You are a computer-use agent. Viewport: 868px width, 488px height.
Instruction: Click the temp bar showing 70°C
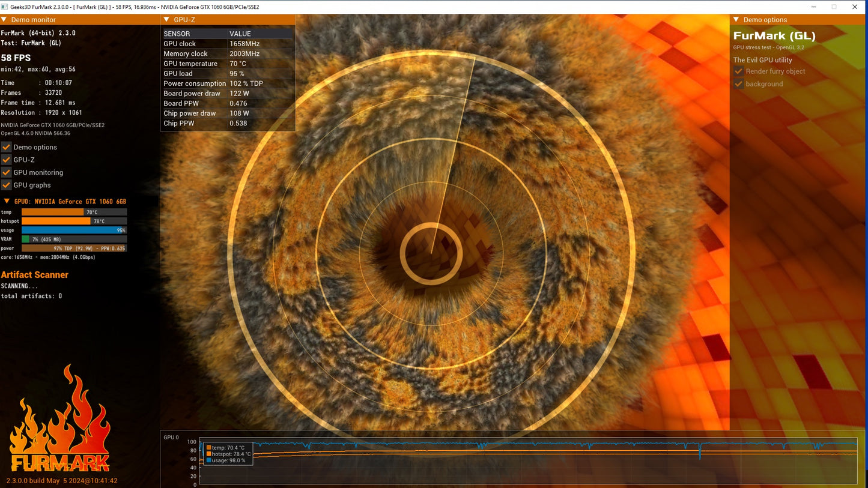pyautogui.click(x=74, y=212)
